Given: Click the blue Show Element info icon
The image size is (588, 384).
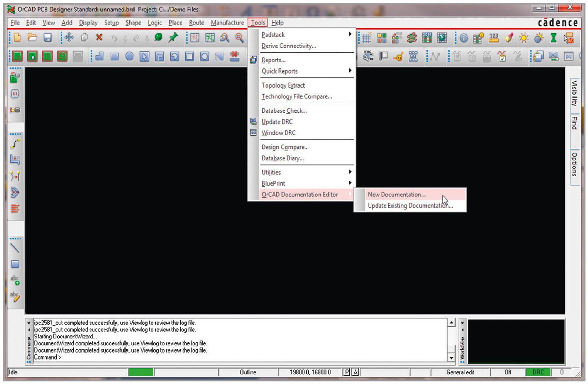Looking at the screenshot, I should [x=464, y=39].
